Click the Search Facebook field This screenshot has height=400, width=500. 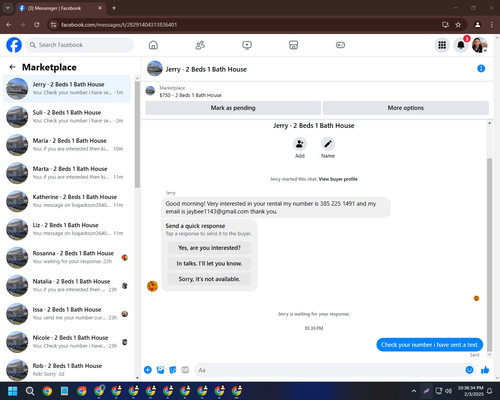coord(80,45)
